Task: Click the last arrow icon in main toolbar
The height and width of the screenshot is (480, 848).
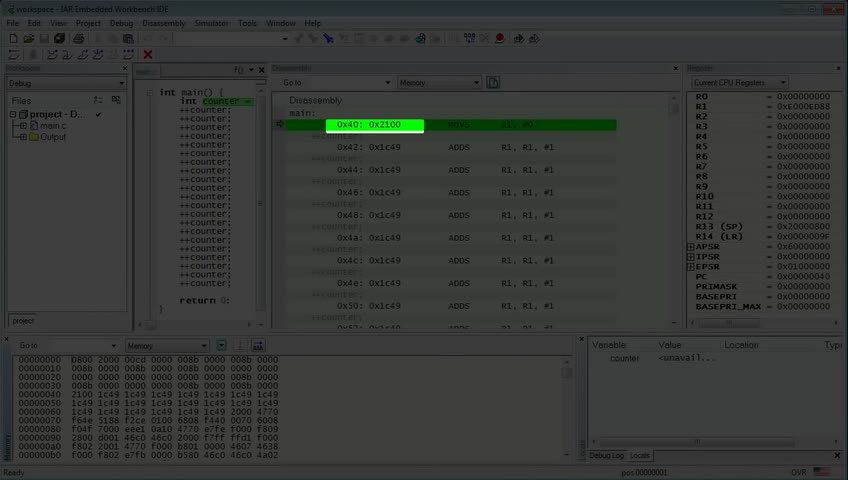Action: pos(534,38)
